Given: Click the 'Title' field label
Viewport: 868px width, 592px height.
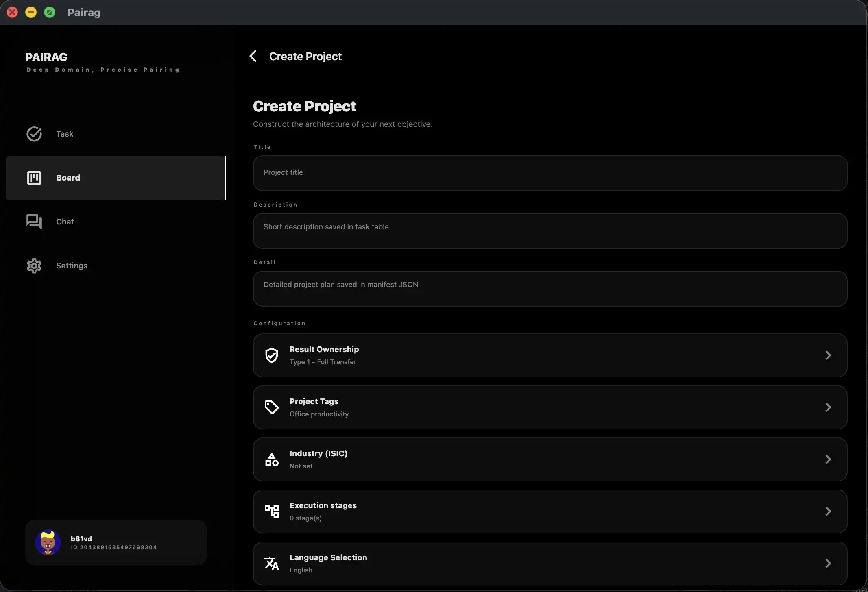Looking at the screenshot, I should tap(262, 147).
